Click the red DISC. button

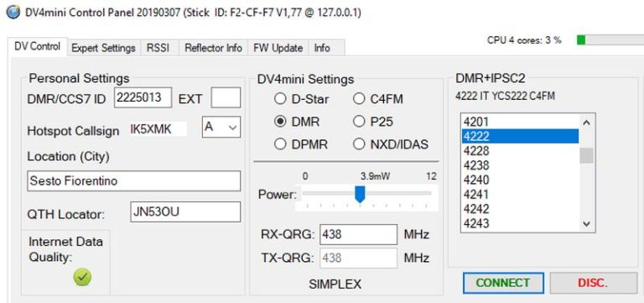(x=593, y=283)
